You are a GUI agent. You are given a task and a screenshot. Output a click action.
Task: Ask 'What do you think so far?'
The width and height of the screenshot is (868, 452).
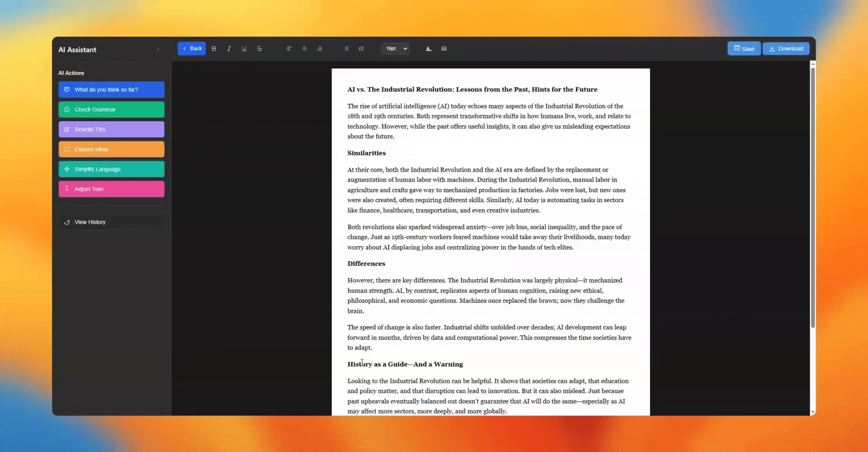tap(111, 89)
